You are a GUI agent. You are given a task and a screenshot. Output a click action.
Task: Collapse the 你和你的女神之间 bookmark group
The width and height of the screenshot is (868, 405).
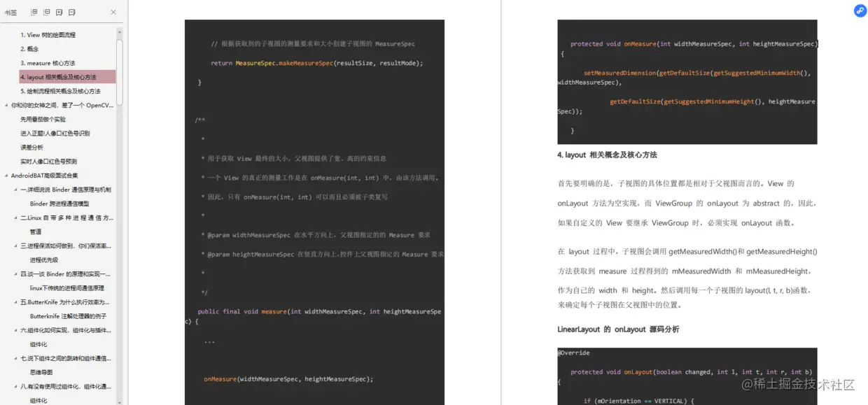click(6, 105)
